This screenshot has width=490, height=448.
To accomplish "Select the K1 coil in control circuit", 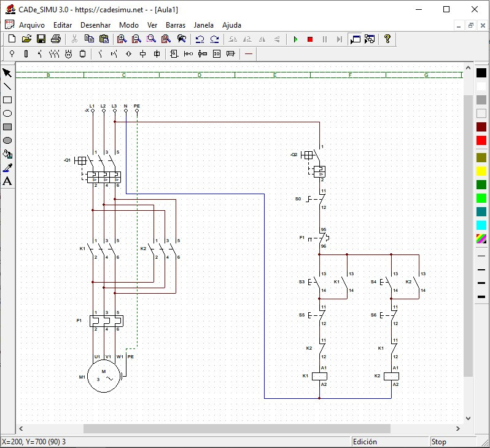I will (x=319, y=376).
